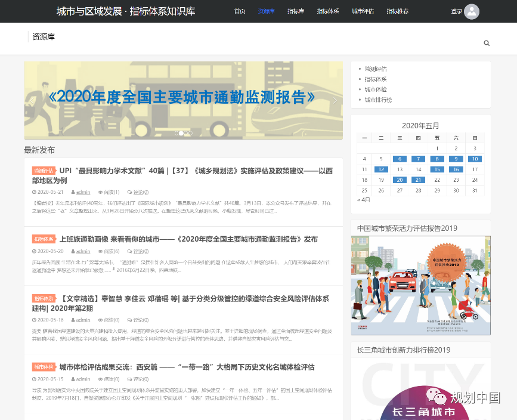This screenshot has width=517, height=420.
Task: Select 指标体系 in the top navigation bar
Action: 328,11
